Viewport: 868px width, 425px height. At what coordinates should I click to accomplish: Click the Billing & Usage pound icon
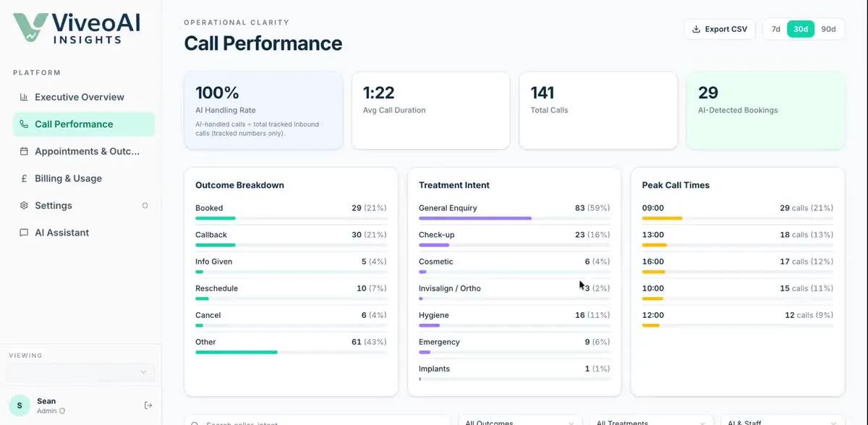(24, 179)
